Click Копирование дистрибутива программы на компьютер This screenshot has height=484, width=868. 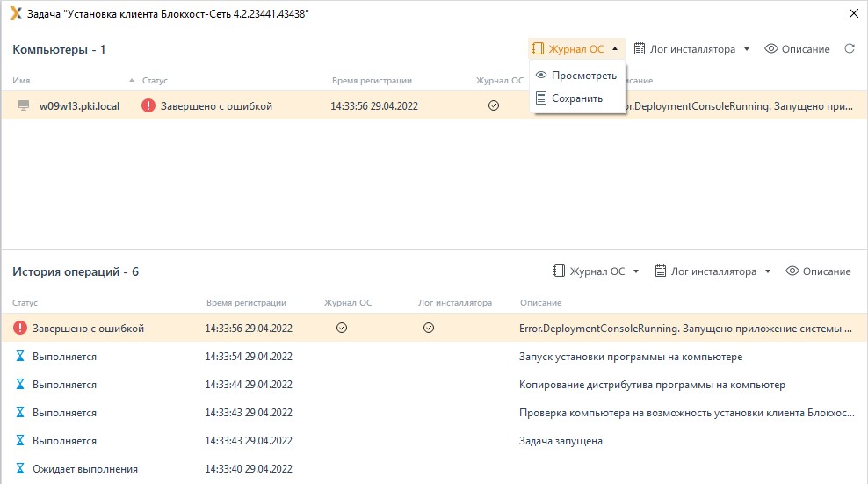click(x=652, y=385)
